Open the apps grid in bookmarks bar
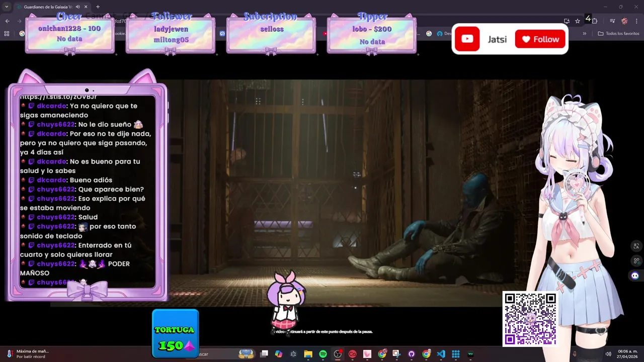Image resolution: width=644 pixels, height=362 pixels. pyautogui.click(x=7, y=34)
